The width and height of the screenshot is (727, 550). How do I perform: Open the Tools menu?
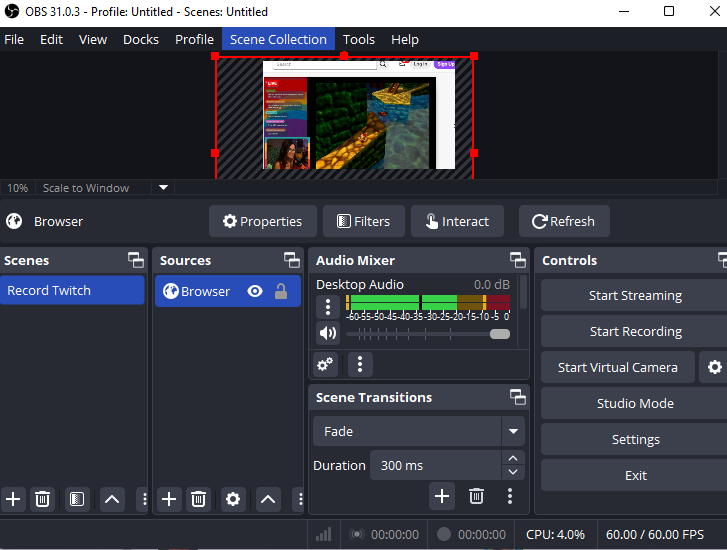tap(359, 39)
